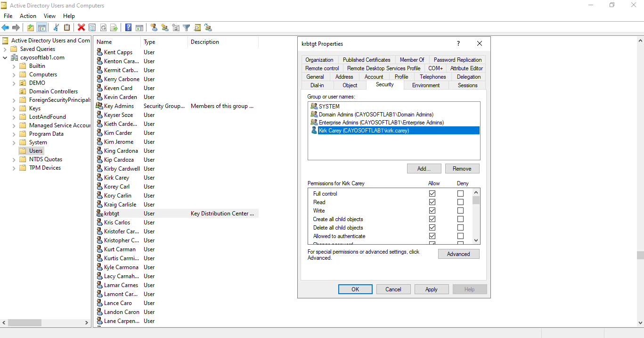Click the red Delete X toolbar icon
The image size is (644, 338).
click(x=81, y=28)
